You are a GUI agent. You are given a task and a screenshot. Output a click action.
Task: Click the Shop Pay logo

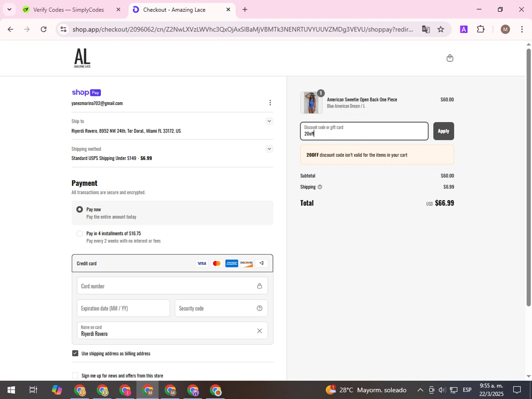click(86, 93)
